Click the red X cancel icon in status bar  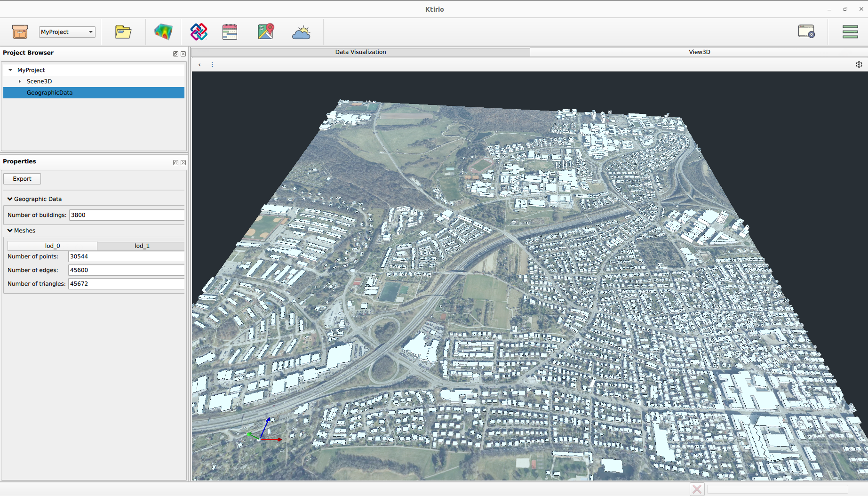697,489
